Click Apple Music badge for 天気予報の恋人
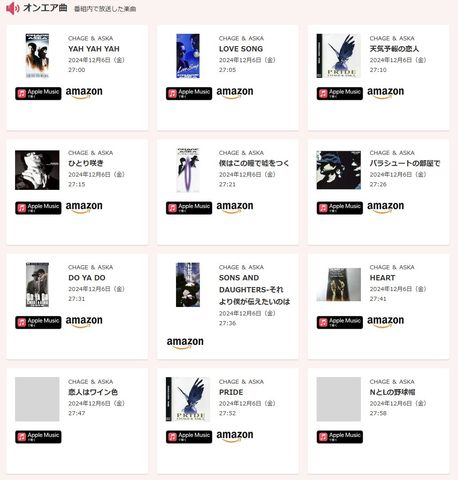Screen dimensions: 458x480 tap(340, 93)
